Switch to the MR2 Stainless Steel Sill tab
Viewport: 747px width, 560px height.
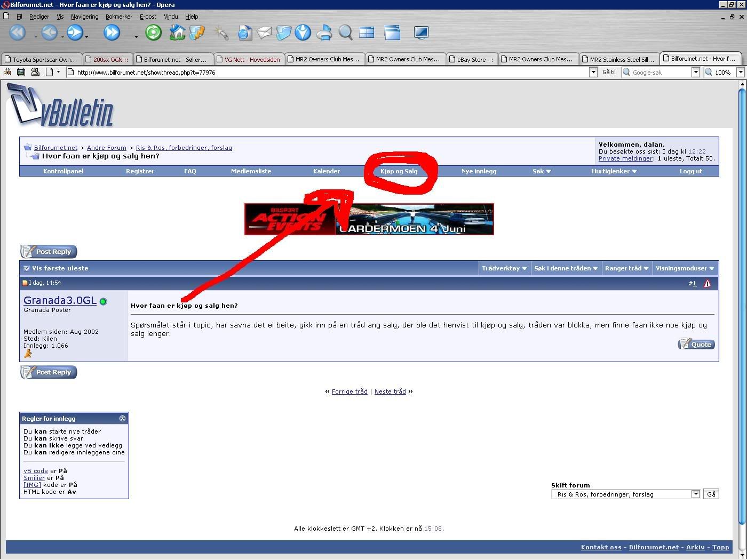[x=619, y=59]
